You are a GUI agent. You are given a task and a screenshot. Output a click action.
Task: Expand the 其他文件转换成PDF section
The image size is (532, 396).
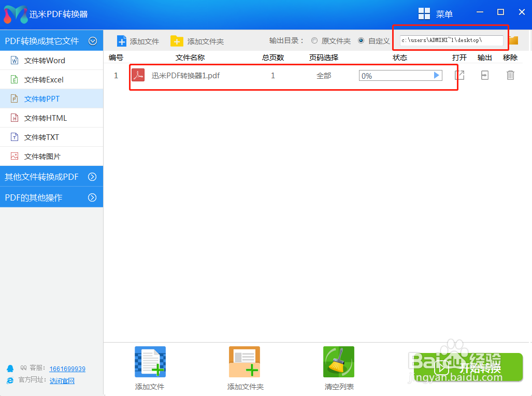[51, 176]
